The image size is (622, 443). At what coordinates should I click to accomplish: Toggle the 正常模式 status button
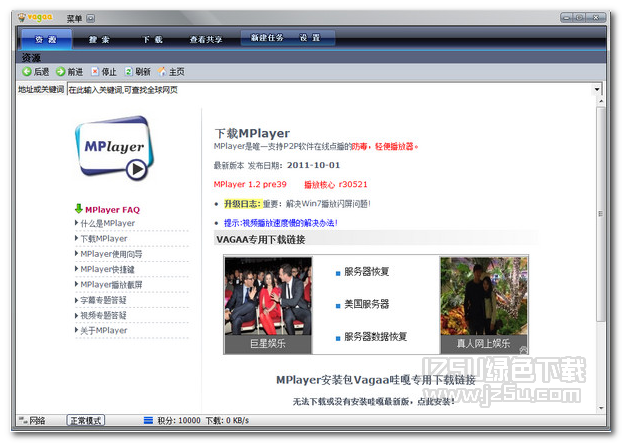click(86, 420)
